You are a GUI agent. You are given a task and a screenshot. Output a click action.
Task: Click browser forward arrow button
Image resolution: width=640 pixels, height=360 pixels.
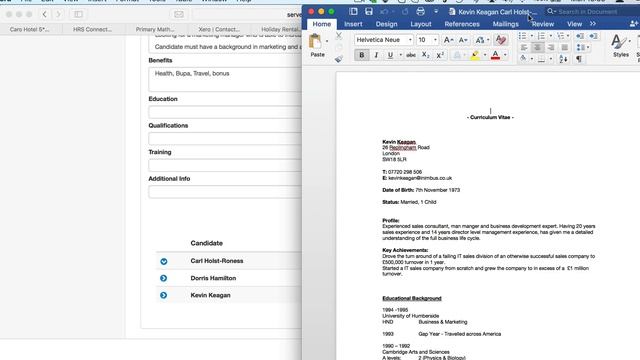(x=58, y=15)
